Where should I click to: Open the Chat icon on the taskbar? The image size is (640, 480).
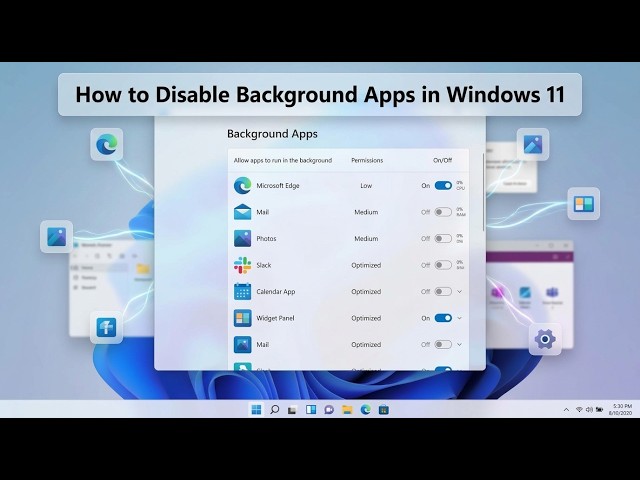tap(329, 410)
